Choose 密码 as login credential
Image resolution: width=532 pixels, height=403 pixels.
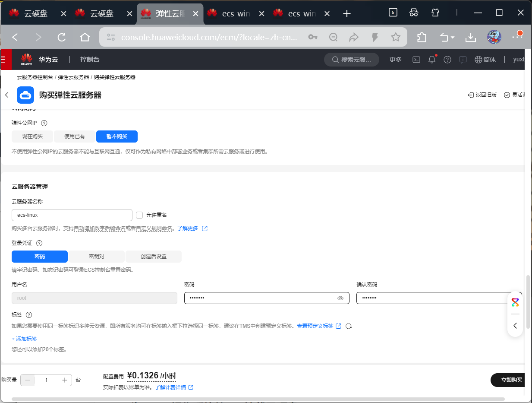[x=40, y=257]
